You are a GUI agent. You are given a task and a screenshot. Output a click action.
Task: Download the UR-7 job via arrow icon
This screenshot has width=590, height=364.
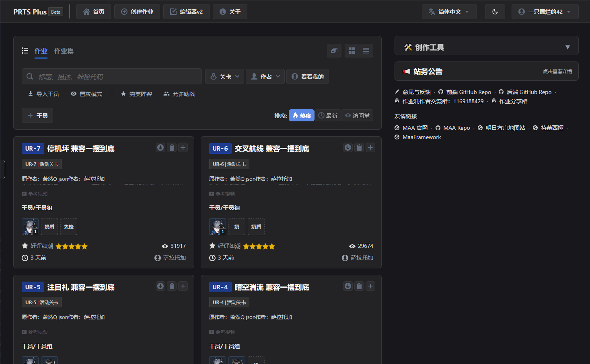[160, 147]
